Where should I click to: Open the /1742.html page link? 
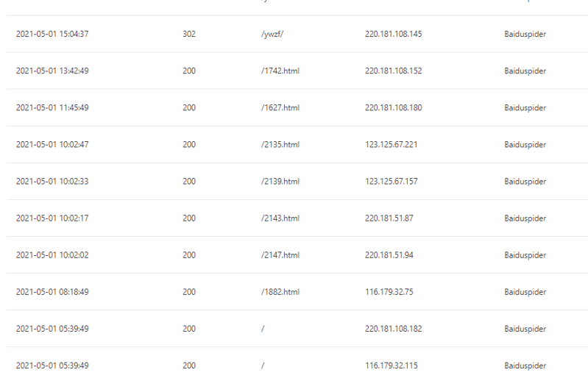[x=280, y=71]
